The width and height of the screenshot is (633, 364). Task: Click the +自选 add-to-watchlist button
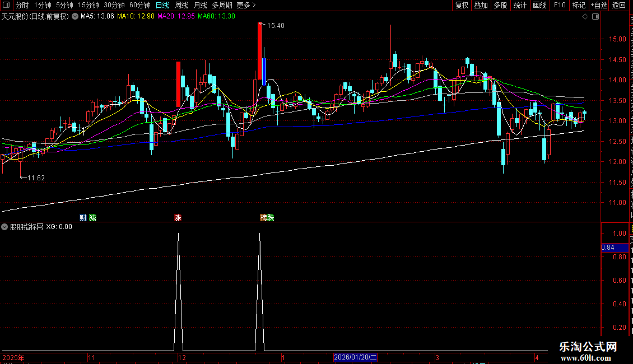point(599,5)
